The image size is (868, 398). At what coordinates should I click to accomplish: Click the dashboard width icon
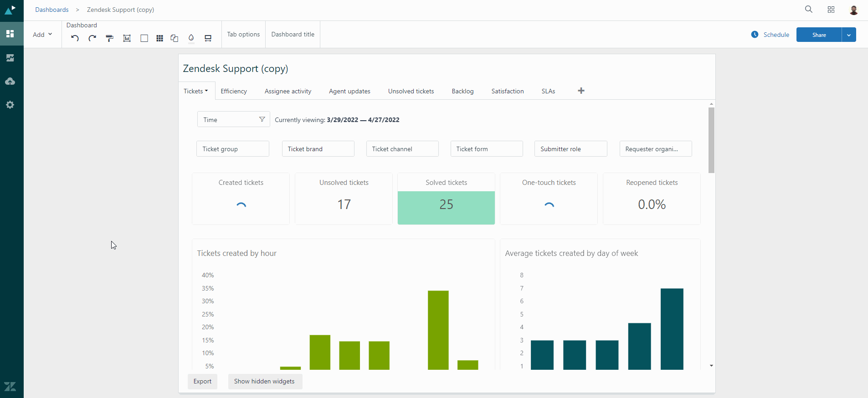(x=208, y=38)
